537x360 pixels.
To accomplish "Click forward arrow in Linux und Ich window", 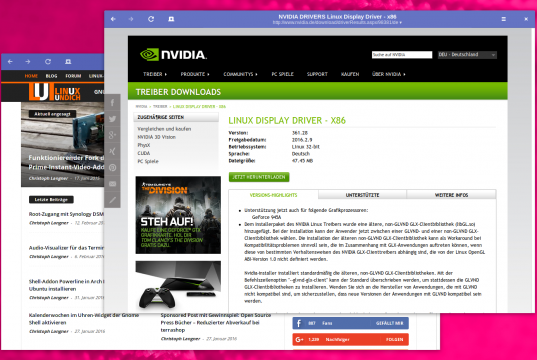I will tap(28, 62).
